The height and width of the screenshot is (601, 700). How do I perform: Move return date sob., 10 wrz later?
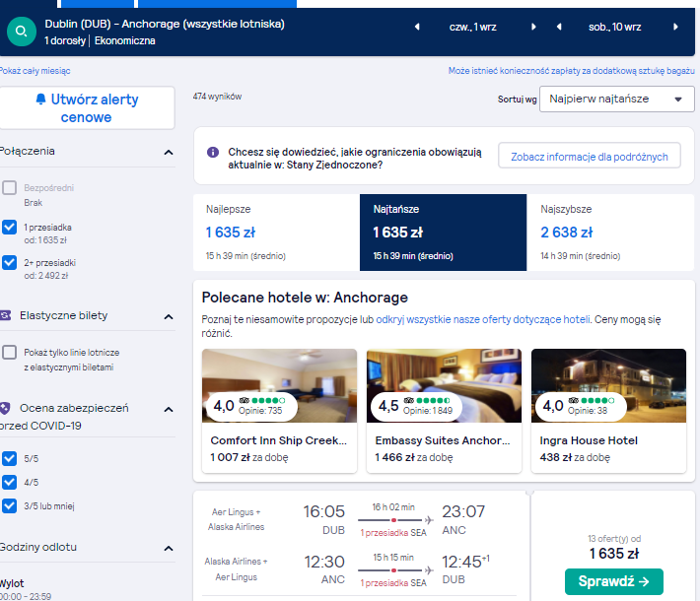[x=675, y=27]
